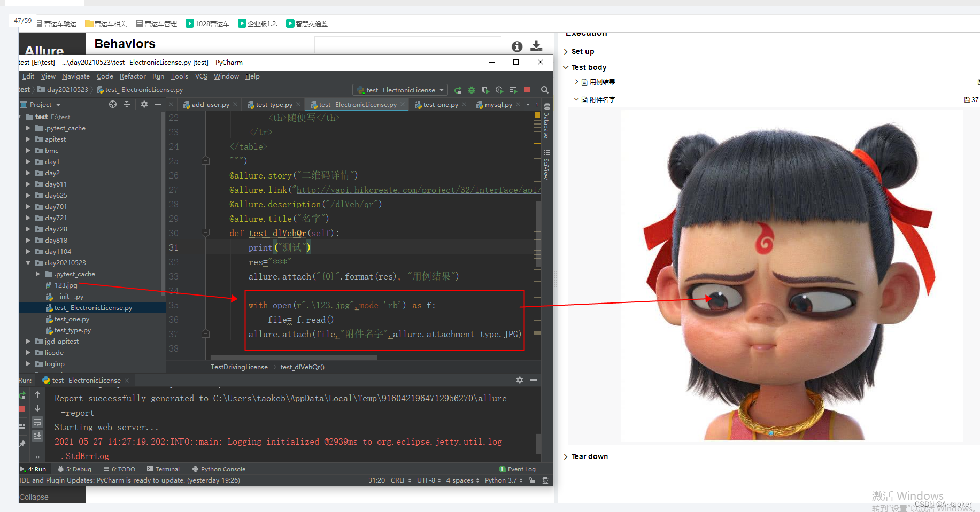Click the Nezha attachment image
980x512 pixels.
(792, 275)
